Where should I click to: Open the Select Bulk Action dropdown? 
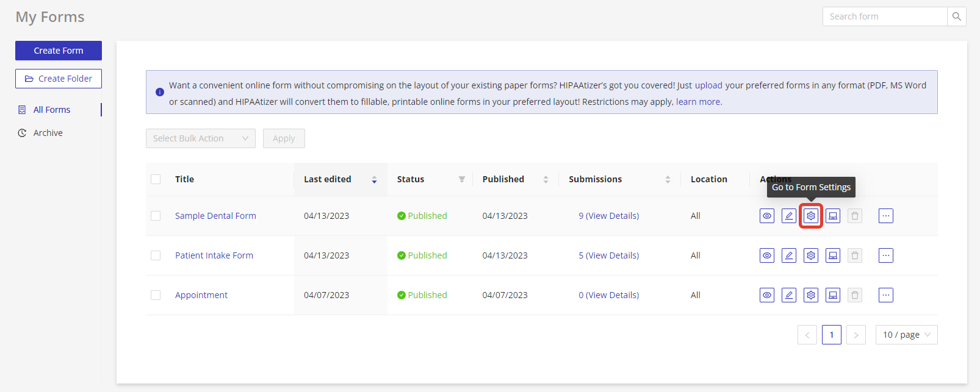click(x=200, y=138)
